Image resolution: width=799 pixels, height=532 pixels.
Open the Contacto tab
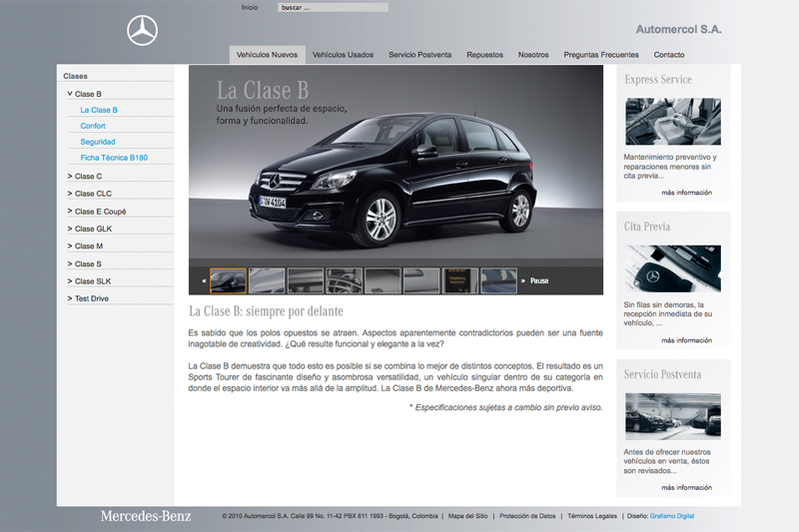(x=668, y=55)
